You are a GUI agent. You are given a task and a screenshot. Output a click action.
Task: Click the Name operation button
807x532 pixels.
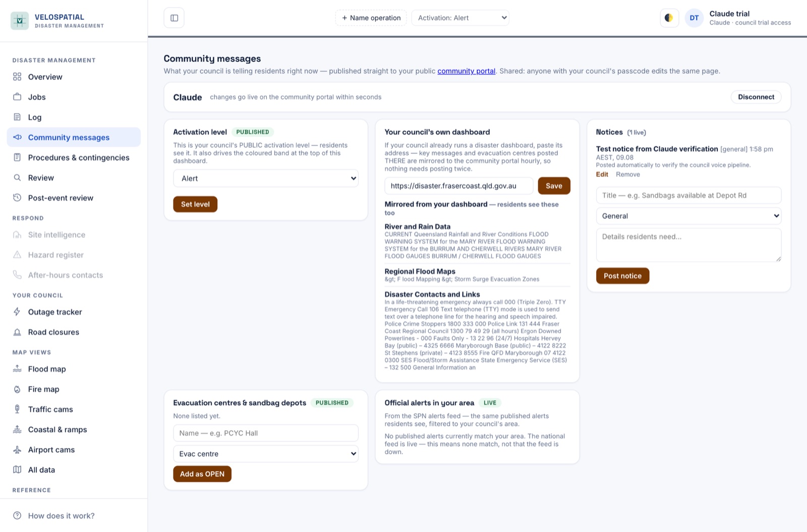[371, 18]
